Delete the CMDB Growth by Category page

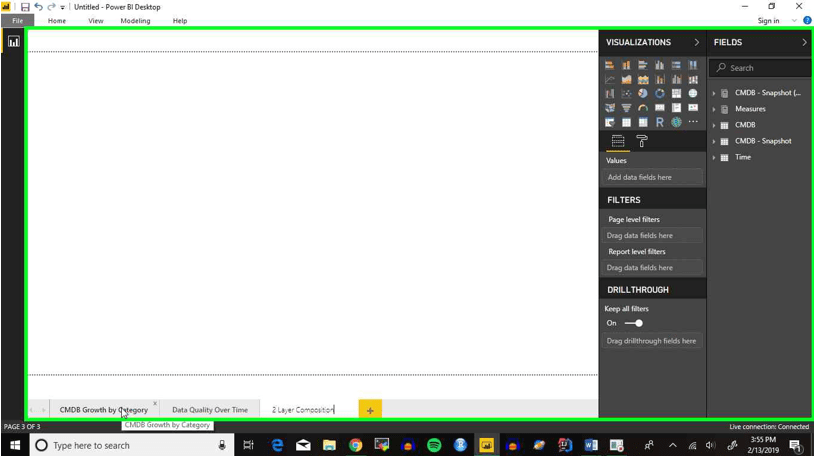click(155, 403)
